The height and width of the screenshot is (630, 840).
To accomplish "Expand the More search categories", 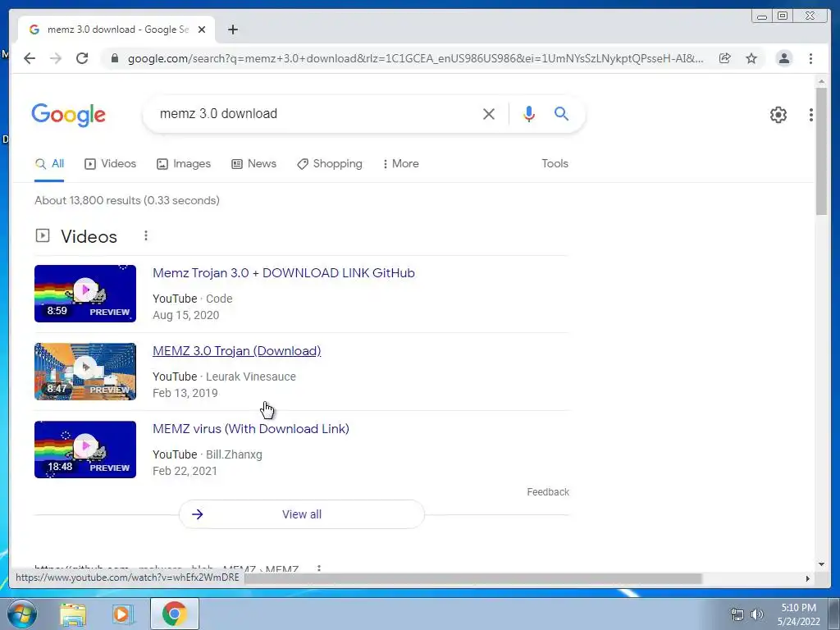I will click(x=400, y=164).
